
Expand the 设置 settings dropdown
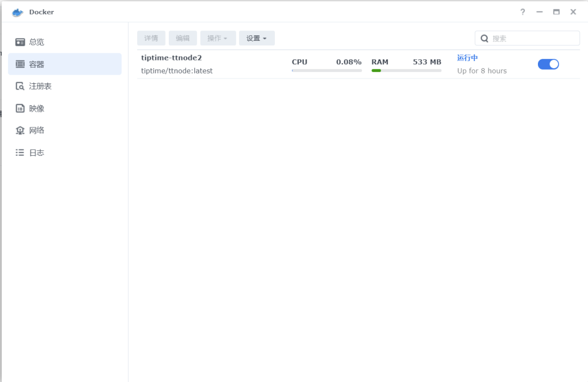coord(257,38)
